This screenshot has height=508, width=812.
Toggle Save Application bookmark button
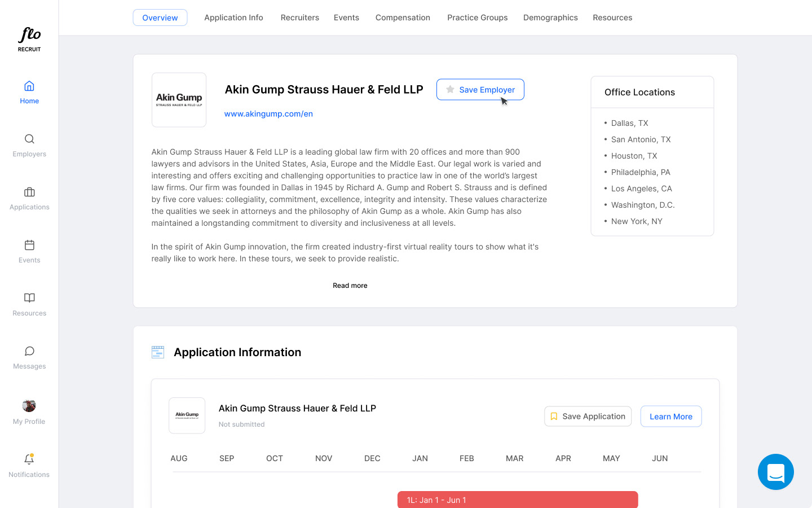tap(588, 417)
